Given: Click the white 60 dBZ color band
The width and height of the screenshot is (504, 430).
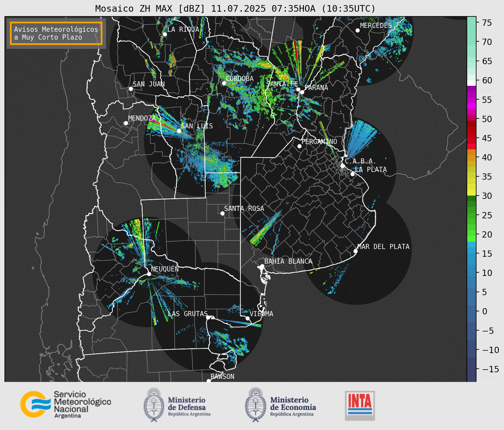Looking at the screenshot, I should [471, 83].
